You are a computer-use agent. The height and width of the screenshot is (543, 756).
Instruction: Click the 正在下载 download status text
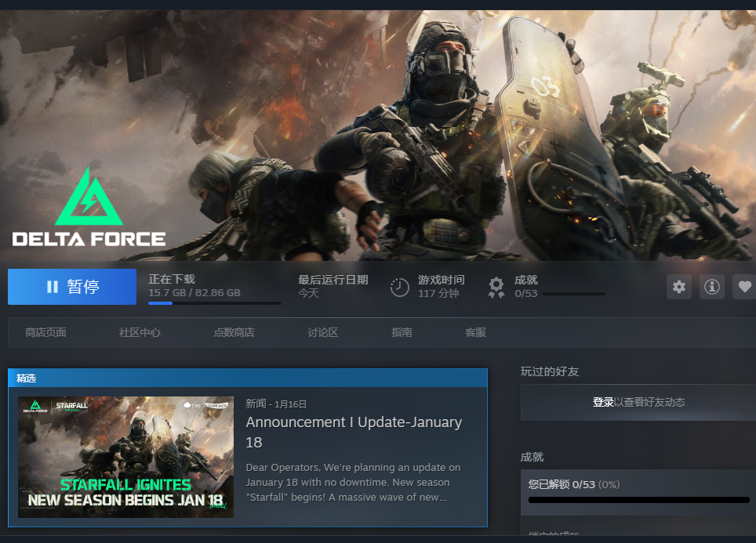172,279
